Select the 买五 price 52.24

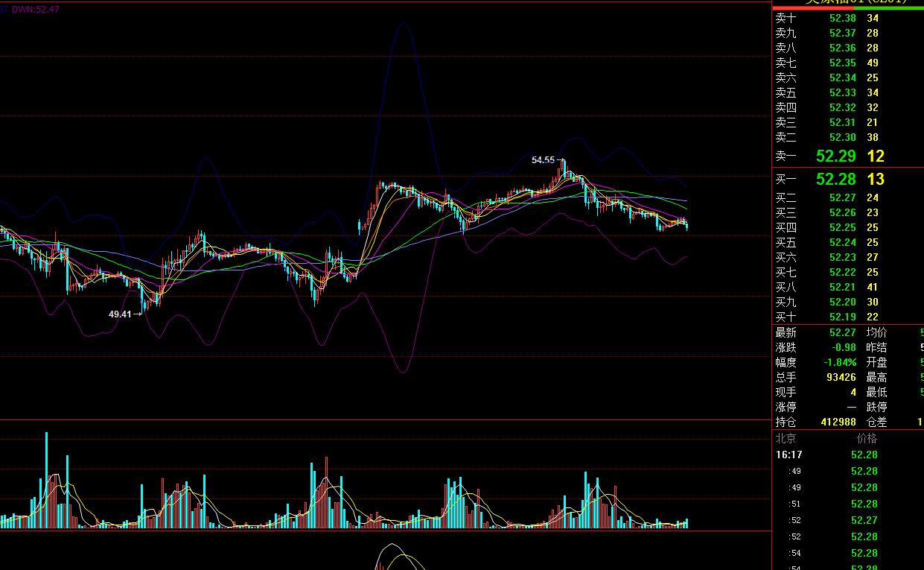click(x=843, y=242)
